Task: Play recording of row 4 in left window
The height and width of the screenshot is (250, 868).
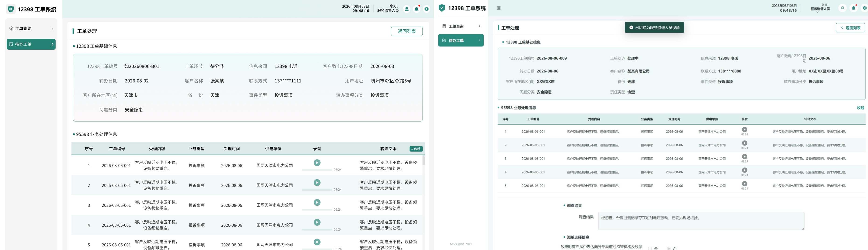Action: pyautogui.click(x=317, y=222)
